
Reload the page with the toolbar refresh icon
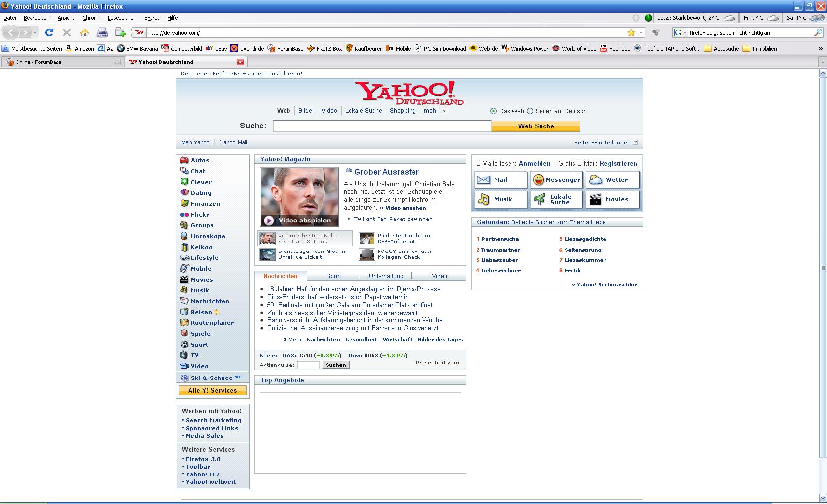[49, 32]
